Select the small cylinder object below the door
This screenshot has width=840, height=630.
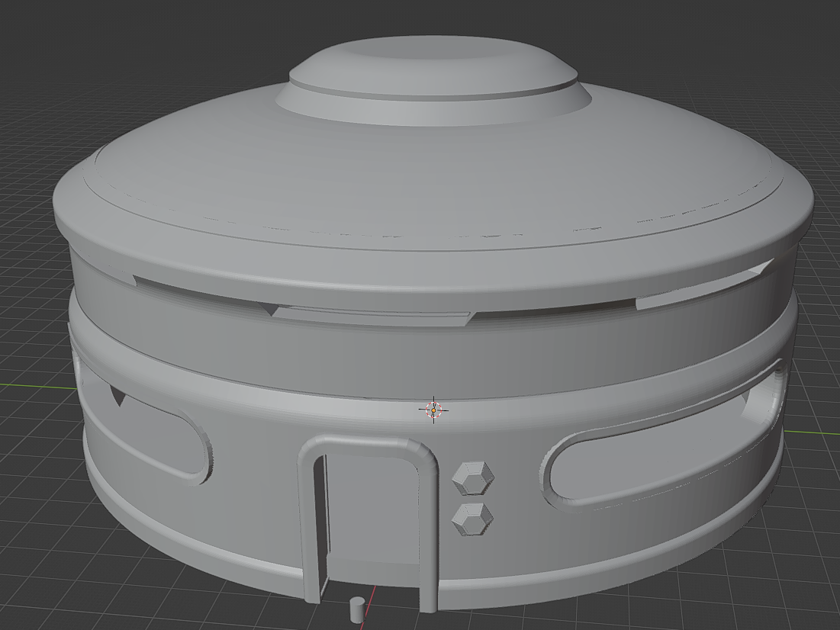pyautogui.click(x=356, y=609)
